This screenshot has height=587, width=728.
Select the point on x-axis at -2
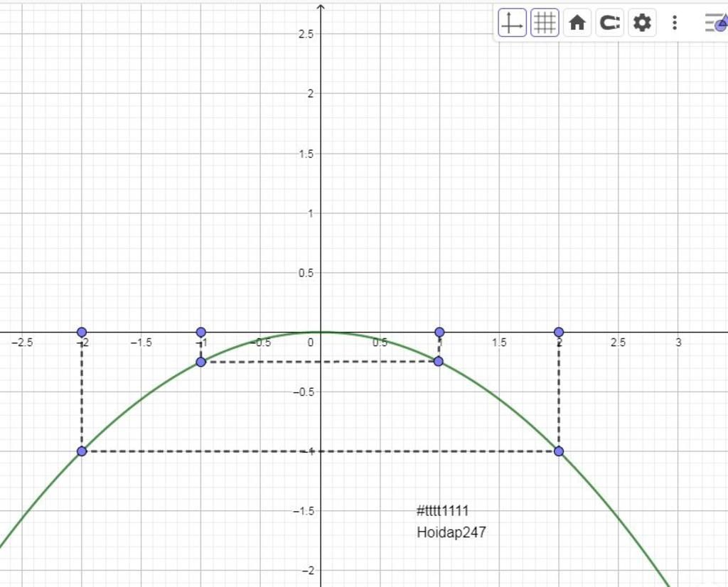click(x=82, y=332)
